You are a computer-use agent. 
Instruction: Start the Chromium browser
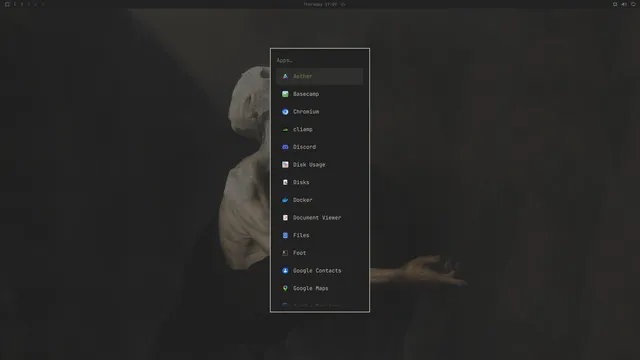[x=319, y=111]
